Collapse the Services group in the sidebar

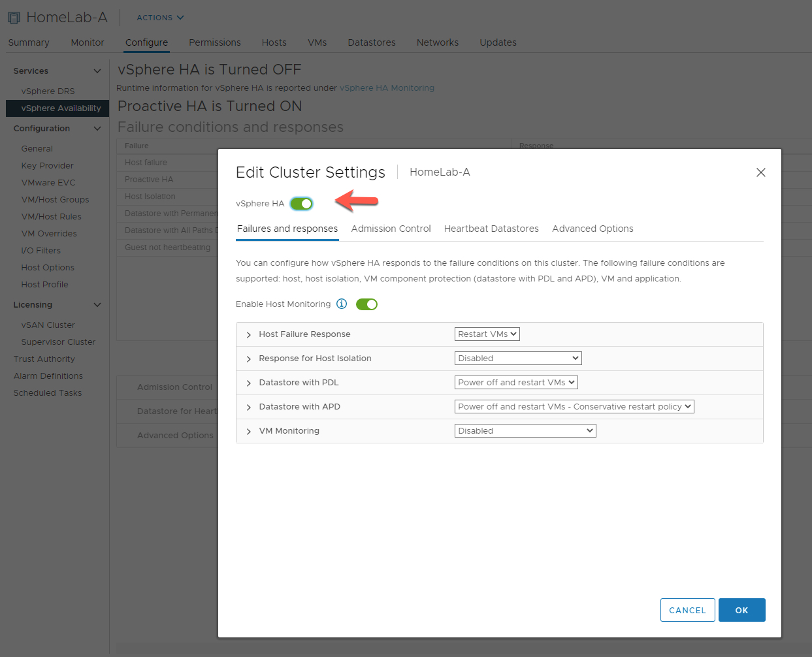pyautogui.click(x=97, y=71)
